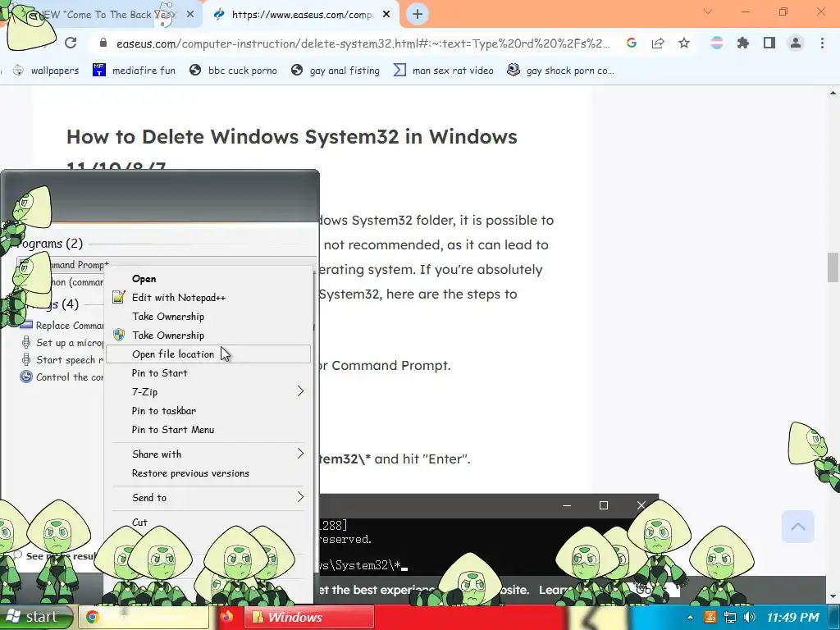This screenshot has height=630, width=840.
Task: Click Chrome icon on the taskbar
Action: [x=92, y=617]
